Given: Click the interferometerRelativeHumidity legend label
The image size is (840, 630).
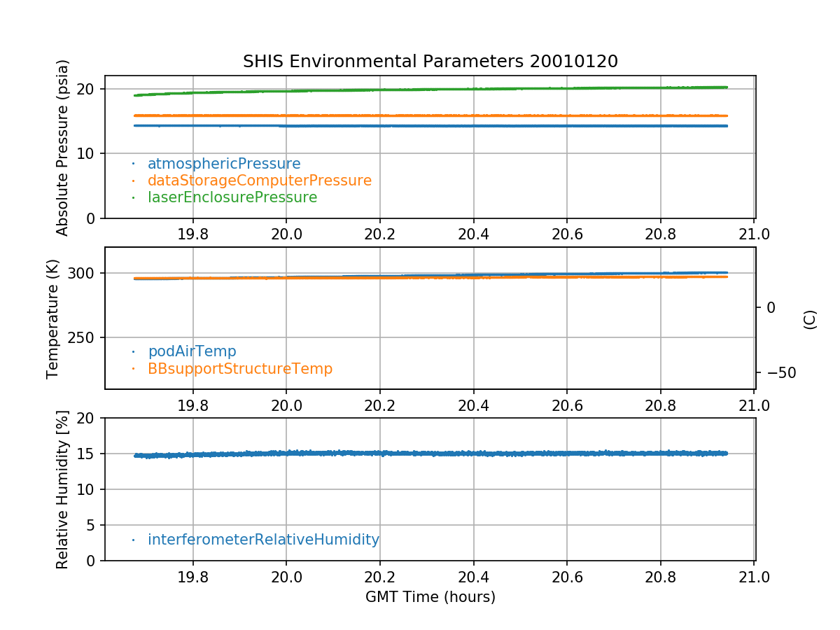Looking at the screenshot, I should click(263, 540).
